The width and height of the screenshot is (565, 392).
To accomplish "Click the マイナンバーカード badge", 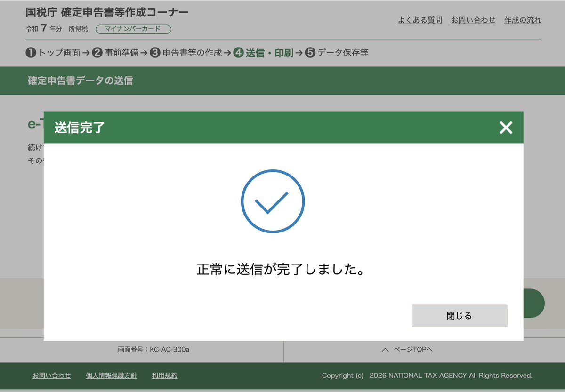I will click(133, 29).
